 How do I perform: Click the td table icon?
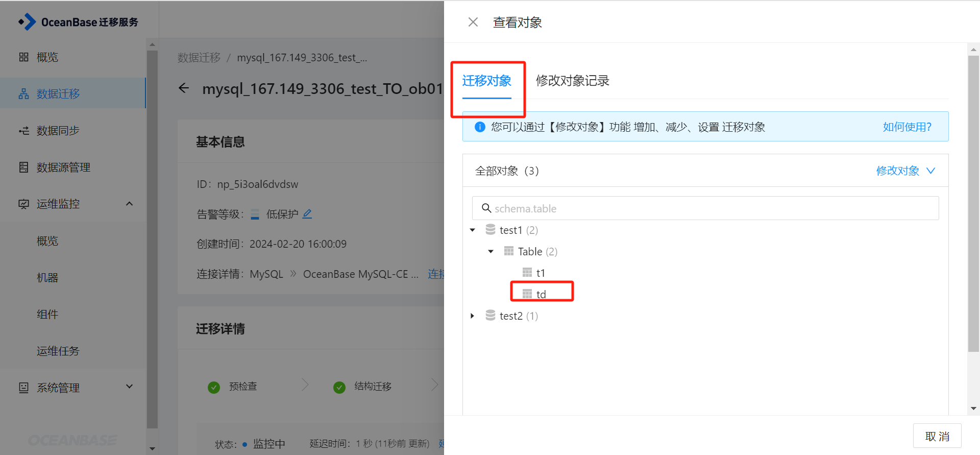[527, 294]
